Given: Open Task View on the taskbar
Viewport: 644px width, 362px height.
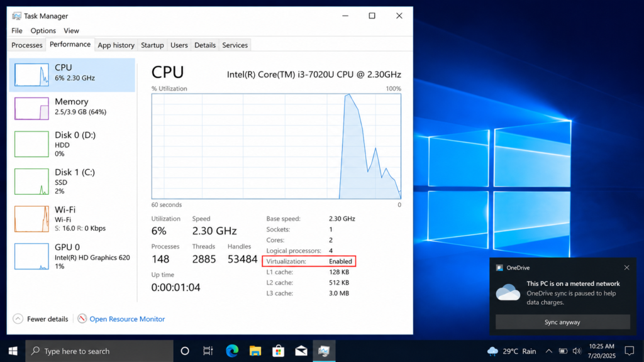Looking at the screenshot, I should coord(208,351).
